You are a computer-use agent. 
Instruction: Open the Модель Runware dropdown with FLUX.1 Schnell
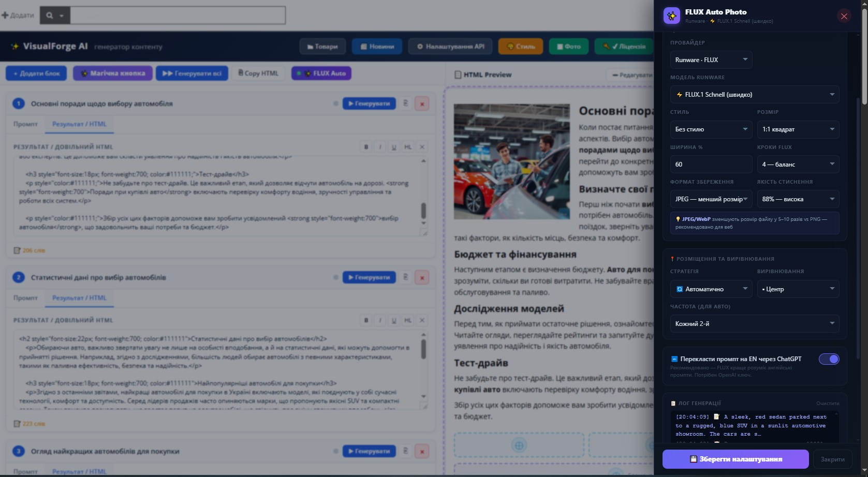(755, 95)
